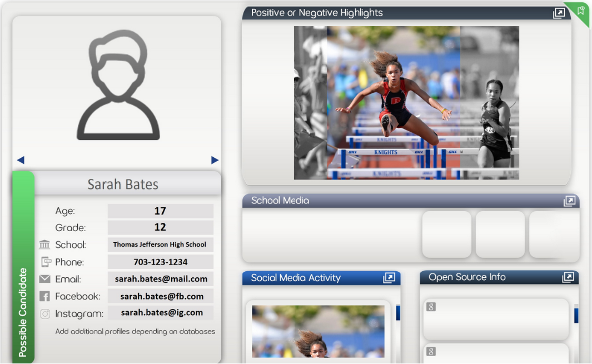Screen dimensions: 592x364
Task: Click the Facebook logo icon
Action: coord(44,296)
